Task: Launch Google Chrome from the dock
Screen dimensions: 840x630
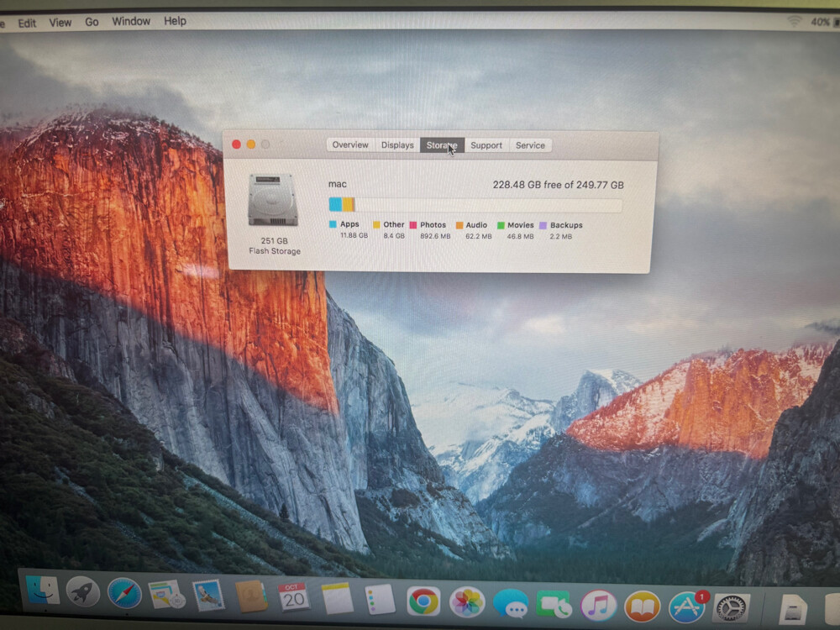Action: [x=423, y=601]
